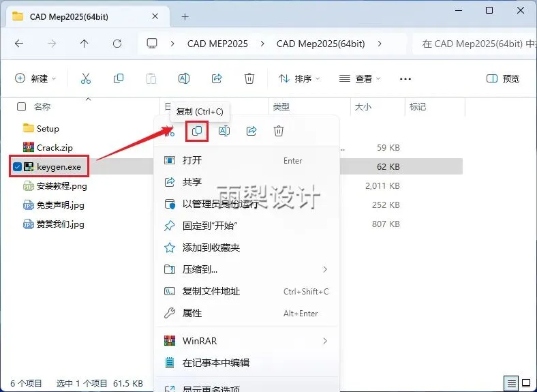Open the three-dots See more menu
537x392 pixels.
[405, 79]
